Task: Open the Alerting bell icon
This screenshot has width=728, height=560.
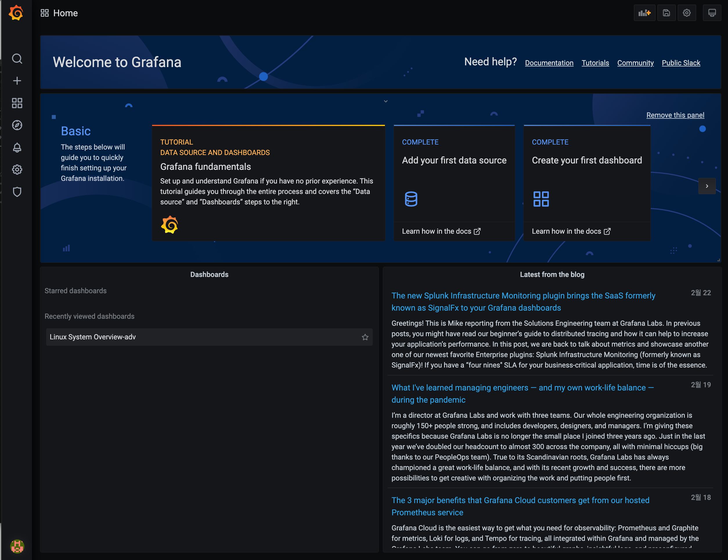Action: click(x=17, y=147)
